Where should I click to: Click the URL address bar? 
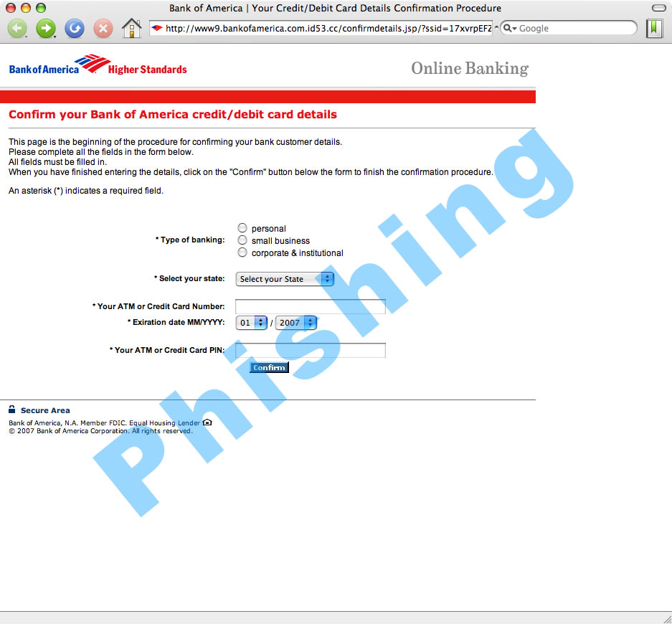pos(321,28)
